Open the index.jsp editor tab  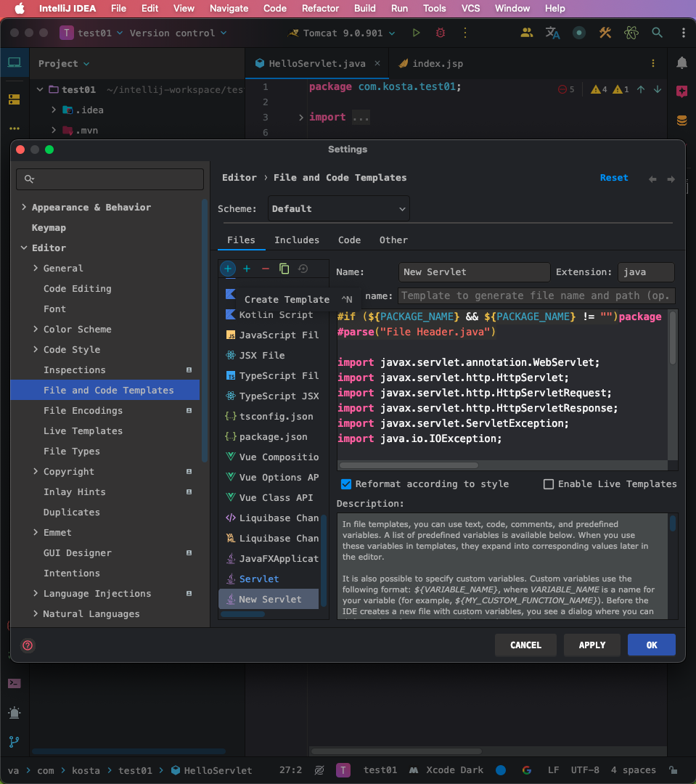point(431,63)
